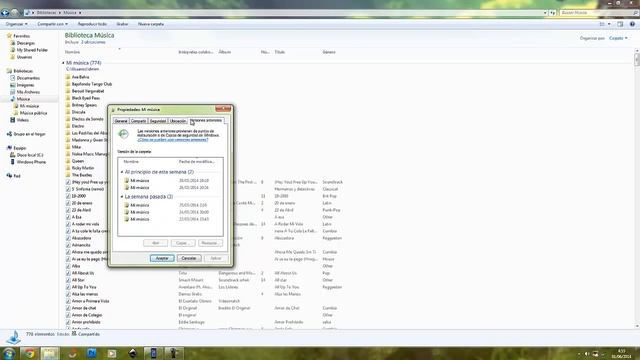The width and height of the screenshot is (640, 360).
Task: Open Photoshop from the taskbar
Action: tap(91, 353)
